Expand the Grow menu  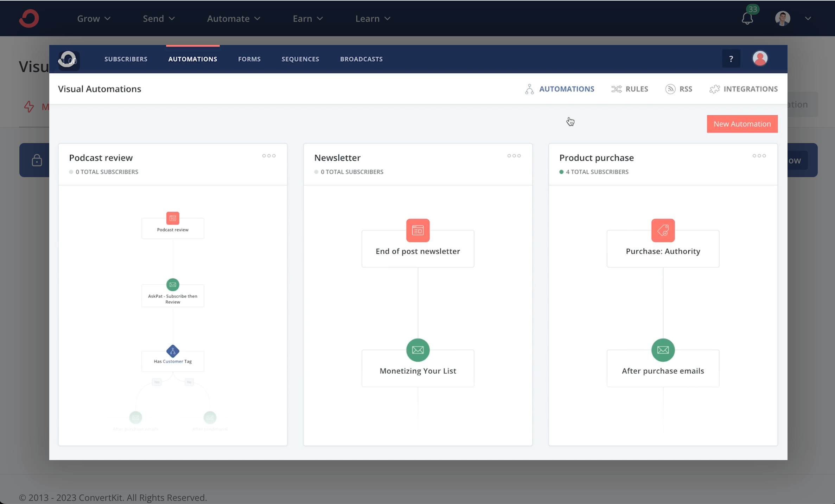coord(94,18)
